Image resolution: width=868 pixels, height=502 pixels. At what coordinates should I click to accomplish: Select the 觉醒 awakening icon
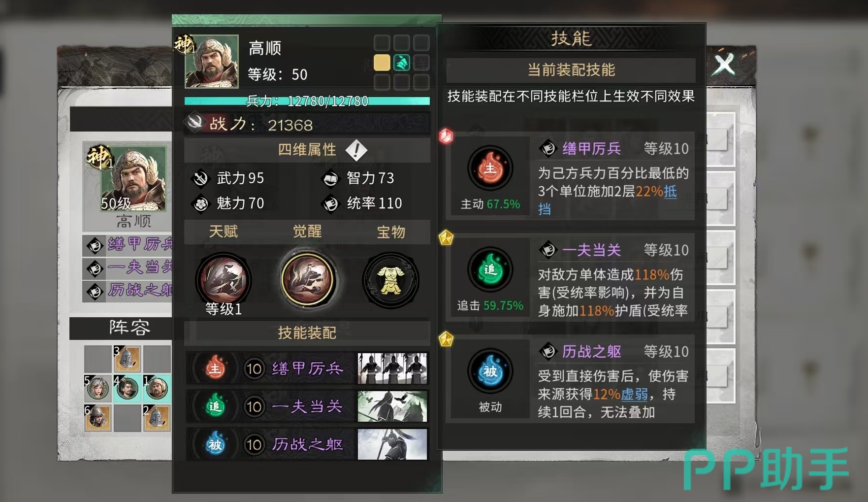coord(308,280)
